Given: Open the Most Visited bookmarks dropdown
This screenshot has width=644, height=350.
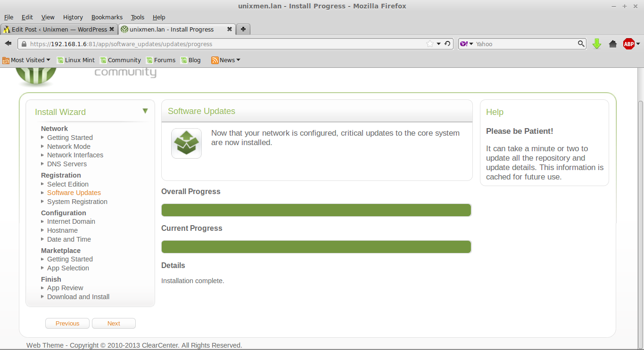Looking at the screenshot, I should 26,60.
